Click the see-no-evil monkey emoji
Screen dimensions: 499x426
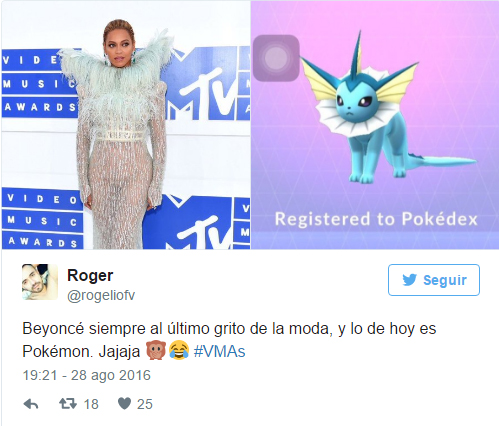[156, 350]
